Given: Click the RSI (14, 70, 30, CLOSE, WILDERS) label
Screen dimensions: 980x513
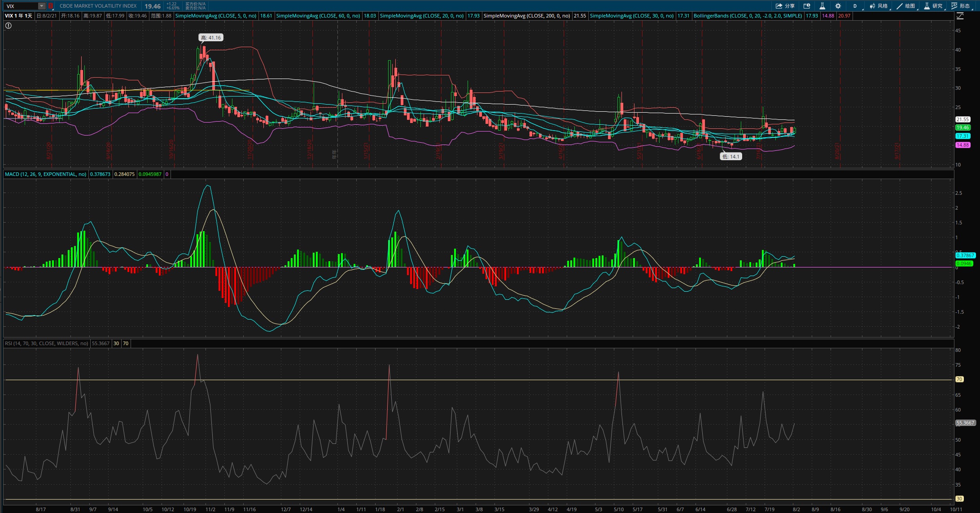Looking at the screenshot, I should (47, 343).
